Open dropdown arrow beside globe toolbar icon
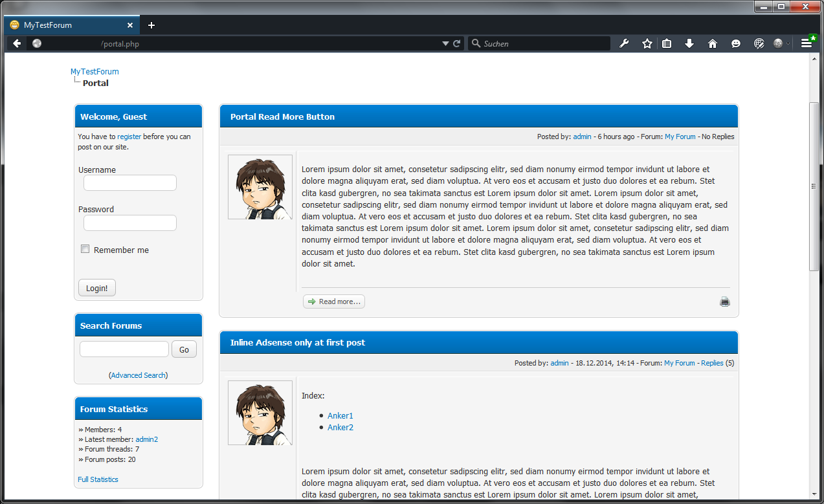The width and height of the screenshot is (824, 504). click(788, 44)
